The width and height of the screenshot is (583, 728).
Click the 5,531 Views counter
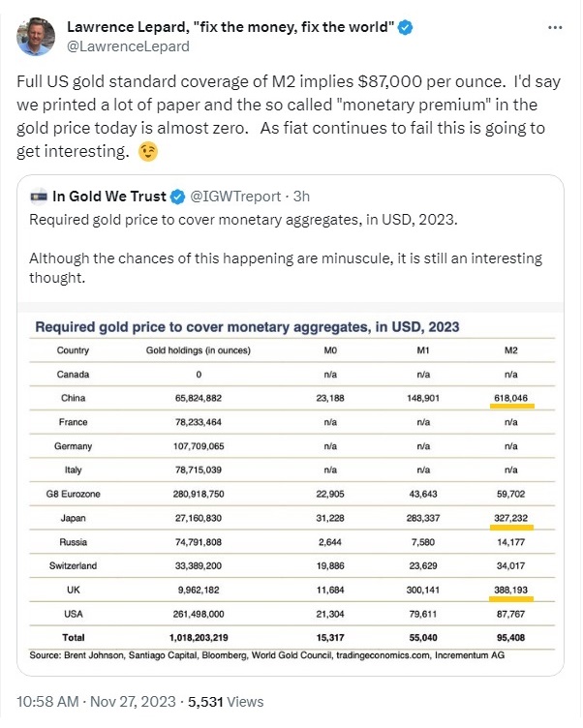click(x=226, y=702)
